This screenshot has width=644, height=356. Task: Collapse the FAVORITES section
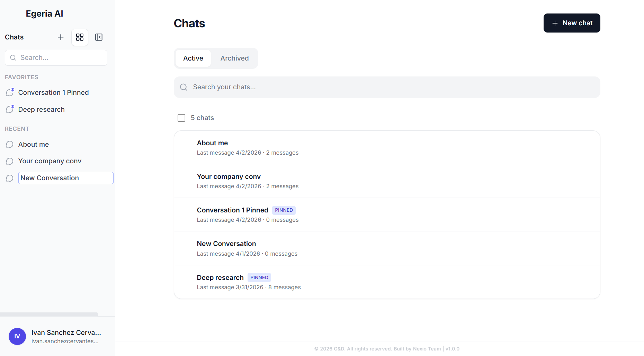tap(21, 77)
